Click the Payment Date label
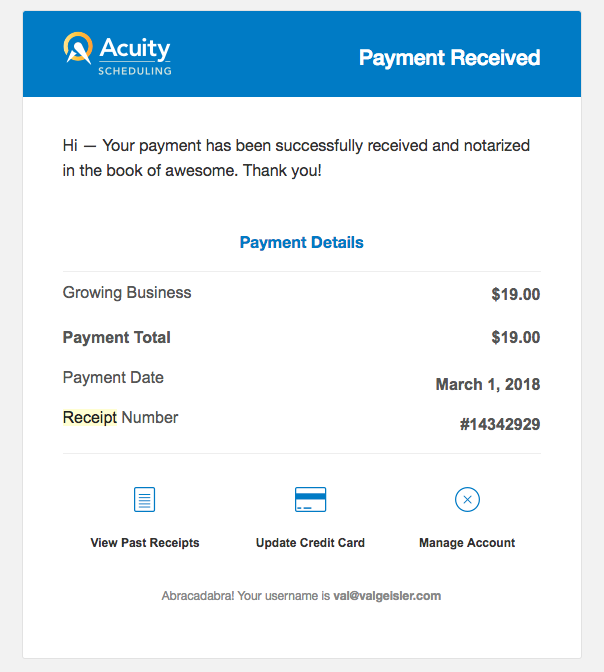This screenshot has width=604, height=672. pyautogui.click(x=113, y=378)
